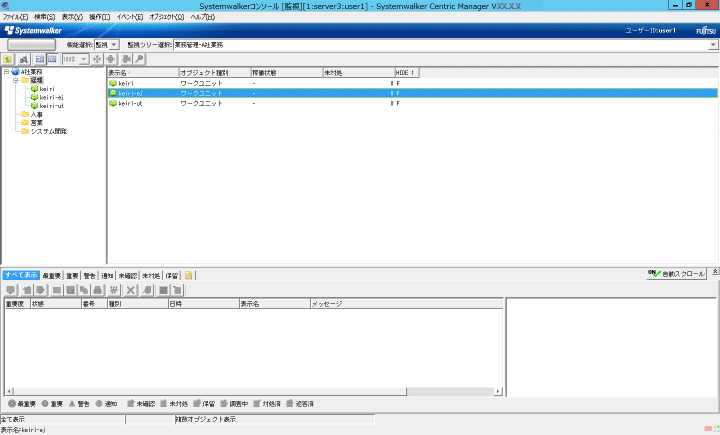Viewport: 720px width, 435px height.
Task: Click the search-object binoculars icon
Action: 23,59
